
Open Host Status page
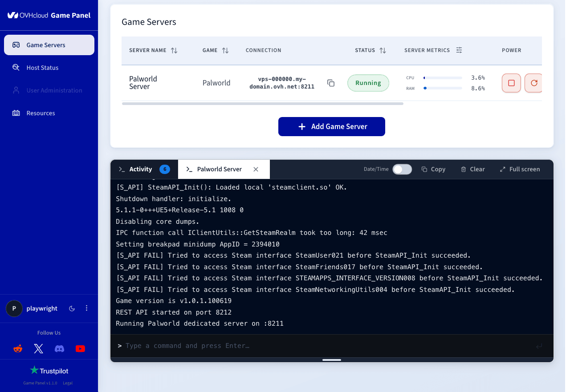click(x=49, y=68)
